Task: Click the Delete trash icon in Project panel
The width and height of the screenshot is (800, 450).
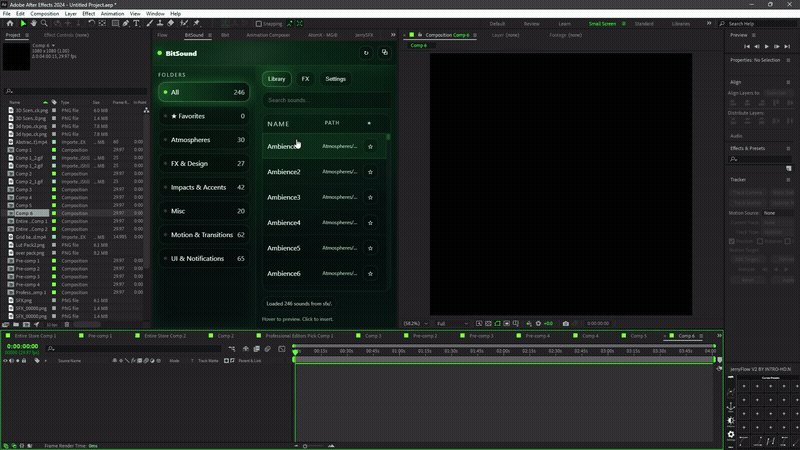Action: (x=67, y=324)
